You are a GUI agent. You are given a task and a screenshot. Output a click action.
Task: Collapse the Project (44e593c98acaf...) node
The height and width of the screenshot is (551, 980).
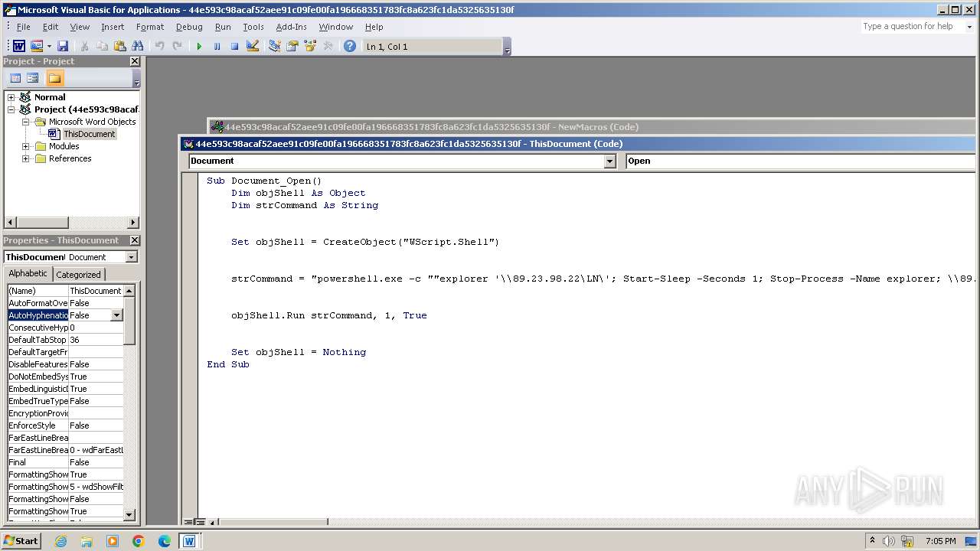11,109
